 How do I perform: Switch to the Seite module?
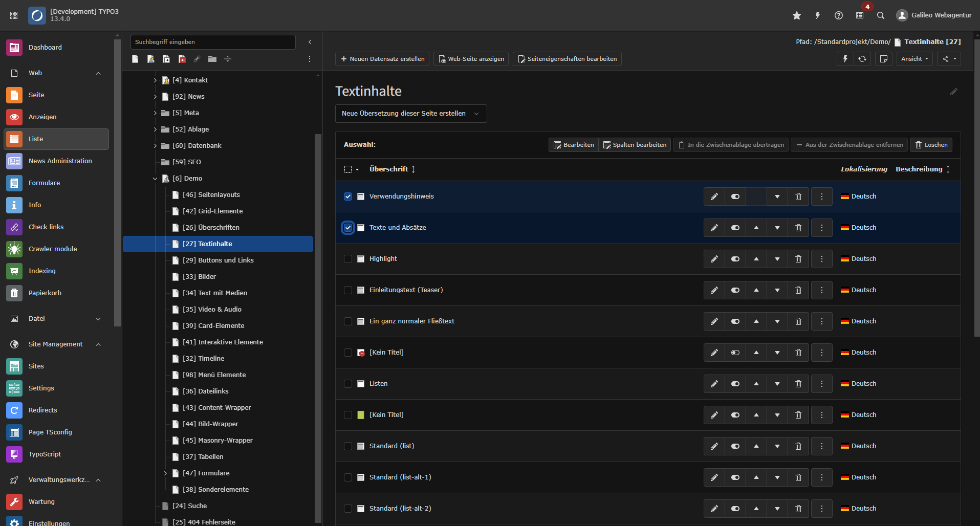pyautogui.click(x=36, y=95)
